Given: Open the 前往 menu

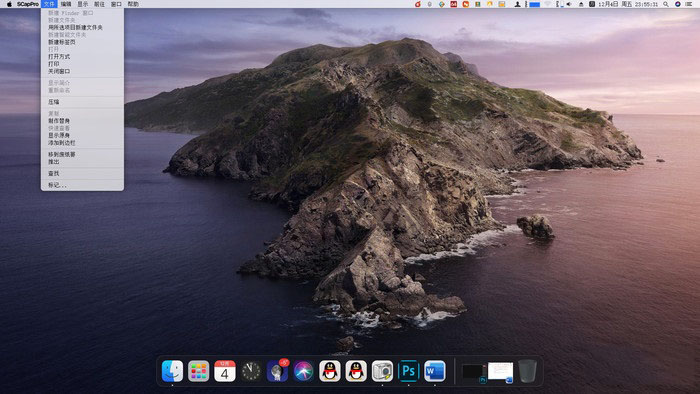Looking at the screenshot, I should [x=99, y=4].
